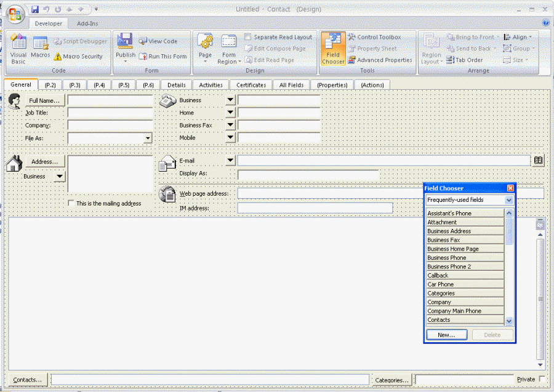Switch to the Add-Ins ribbon tab

click(87, 23)
